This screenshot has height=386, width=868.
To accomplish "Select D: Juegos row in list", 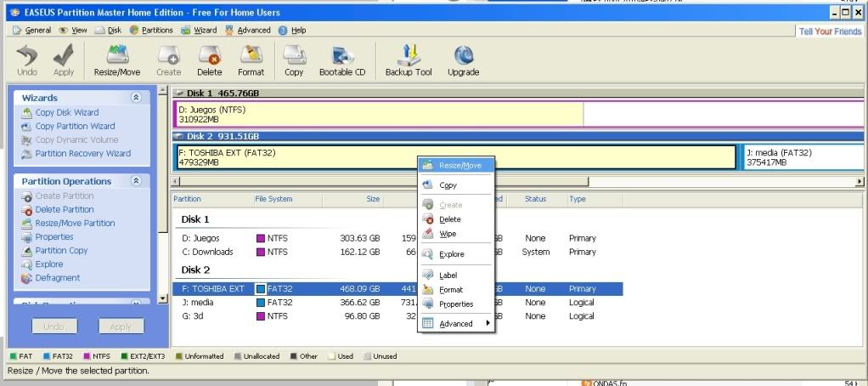I will tap(397, 238).
